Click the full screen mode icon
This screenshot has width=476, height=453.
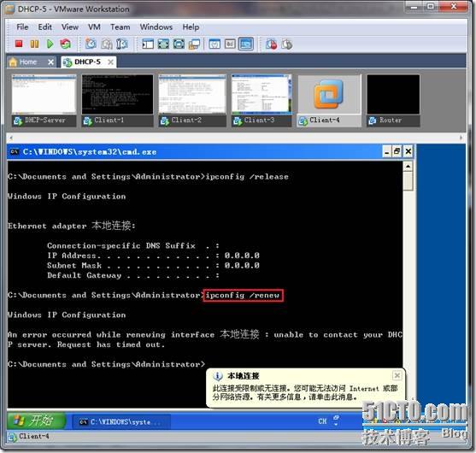pos(163,44)
